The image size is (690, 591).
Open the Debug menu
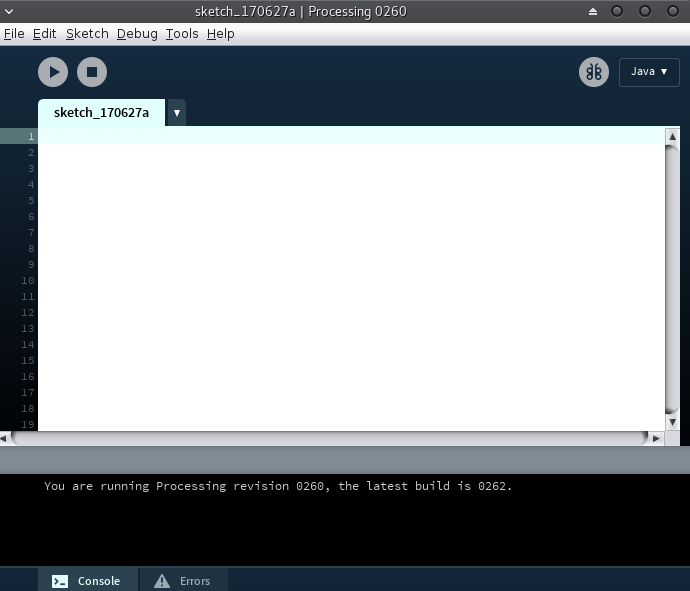(x=137, y=34)
